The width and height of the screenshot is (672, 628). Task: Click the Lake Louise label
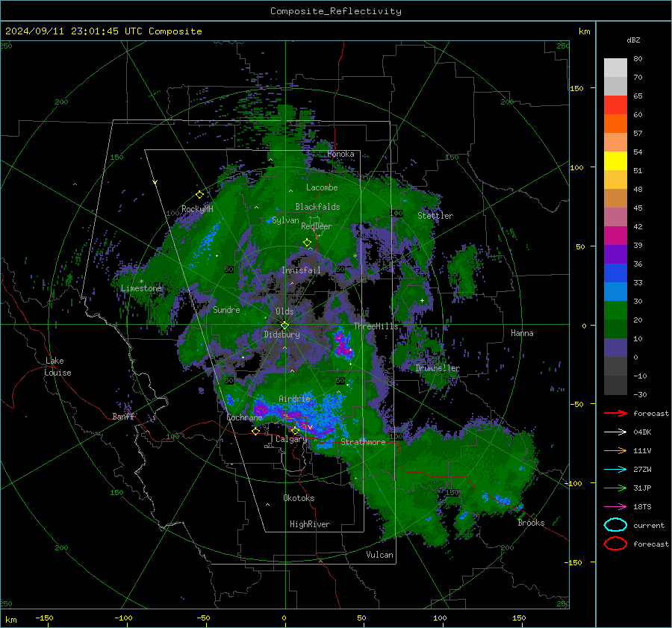tap(58, 367)
